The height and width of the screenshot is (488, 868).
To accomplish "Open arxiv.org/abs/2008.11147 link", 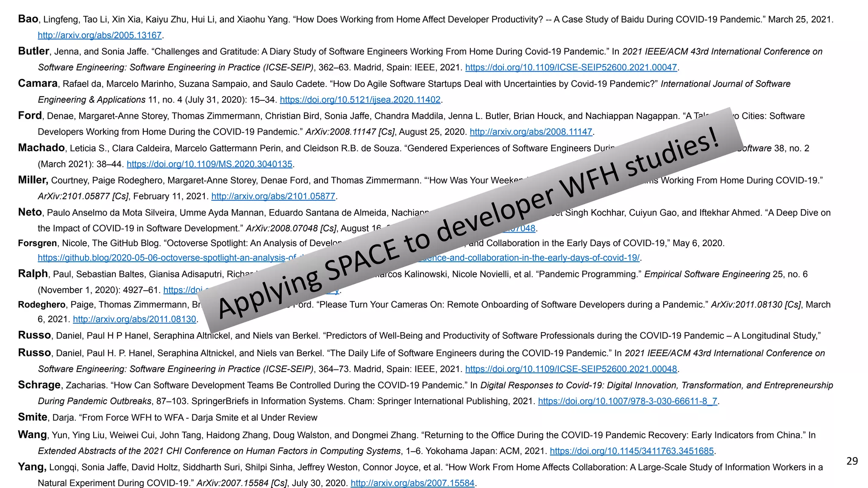I will coord(531,132).
